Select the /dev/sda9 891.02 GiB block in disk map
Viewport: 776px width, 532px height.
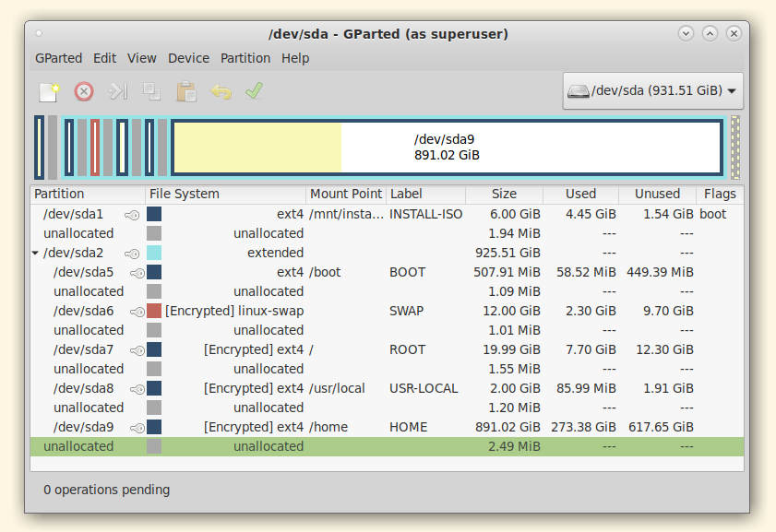pos(447,148)
